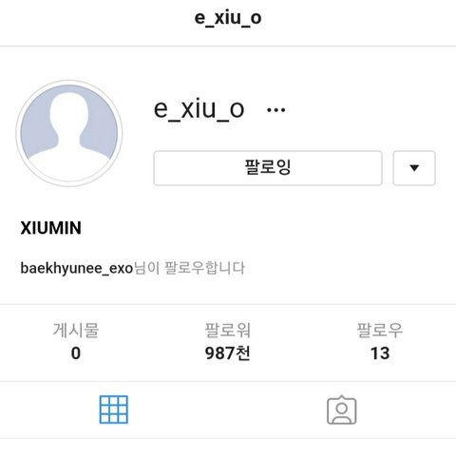Open the 팔로워 followers label
456x476 pixels.
click(x=228, y=330)
